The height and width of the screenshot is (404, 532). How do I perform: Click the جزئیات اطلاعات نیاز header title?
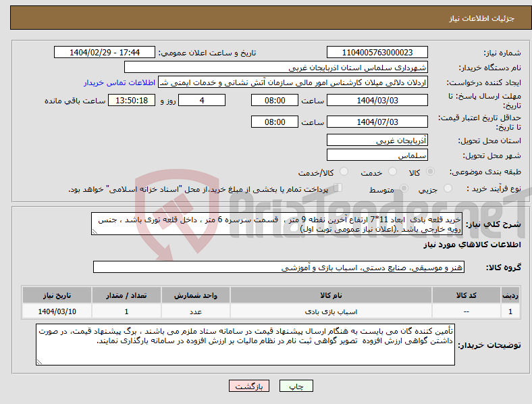(x=482, y=18)
